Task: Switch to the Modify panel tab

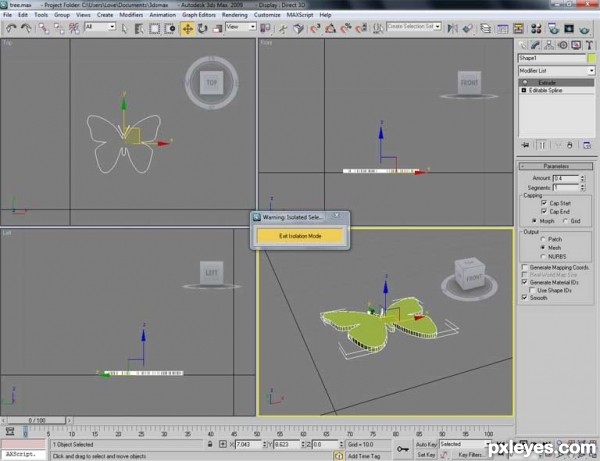Action: tap(535, 45)
